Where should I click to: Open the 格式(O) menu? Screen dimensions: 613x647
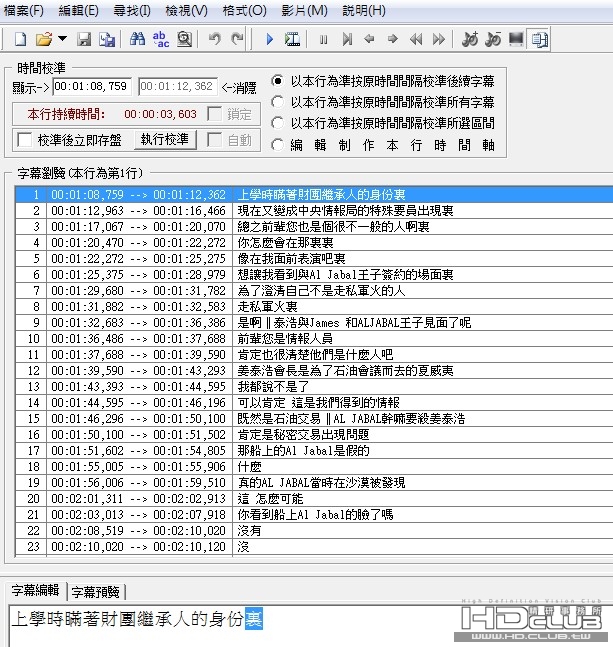tap(245, 11)
